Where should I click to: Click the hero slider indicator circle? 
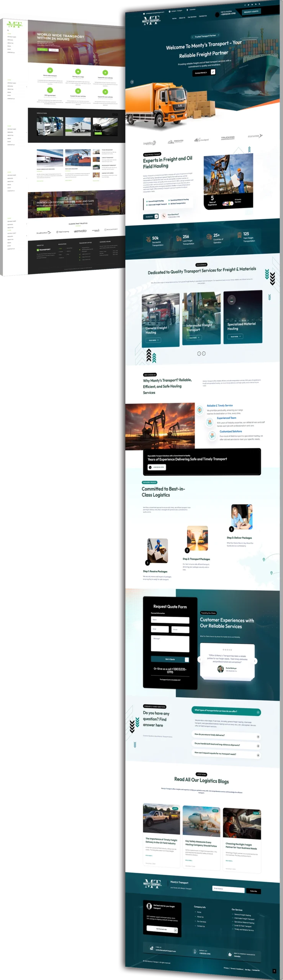(x=132, y=82)
